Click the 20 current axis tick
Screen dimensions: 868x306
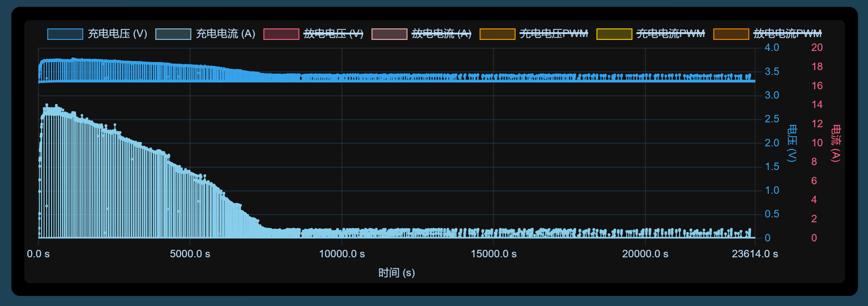(817, 47)
